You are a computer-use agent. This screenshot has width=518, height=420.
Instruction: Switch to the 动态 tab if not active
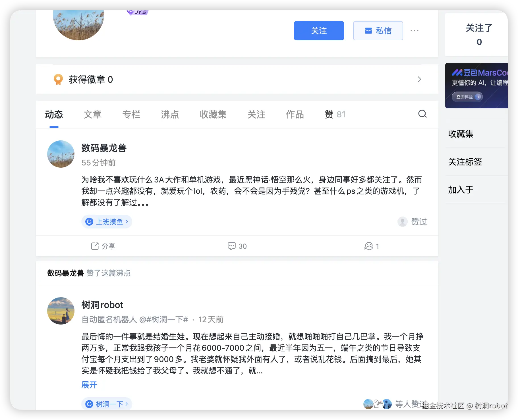54,114
